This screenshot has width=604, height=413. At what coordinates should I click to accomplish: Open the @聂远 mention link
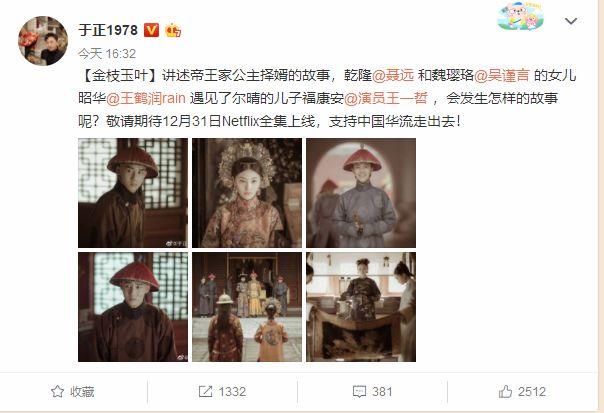pyautogui.click(x=393, y=75)
